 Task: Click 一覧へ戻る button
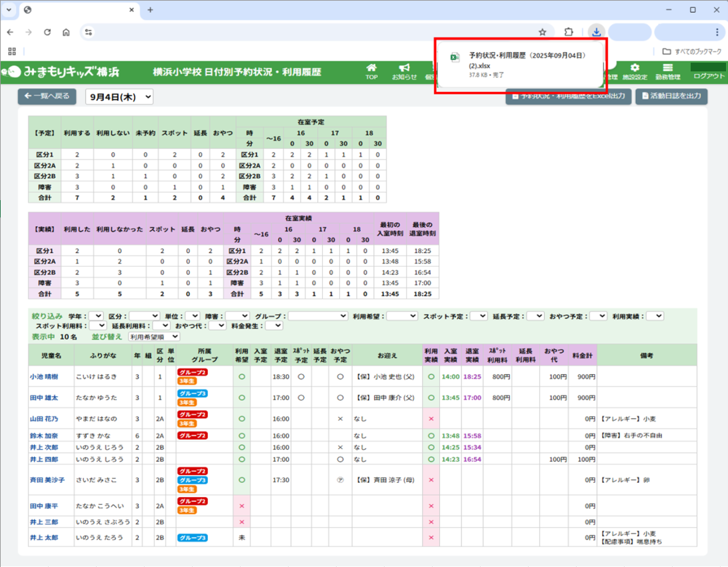47,96
